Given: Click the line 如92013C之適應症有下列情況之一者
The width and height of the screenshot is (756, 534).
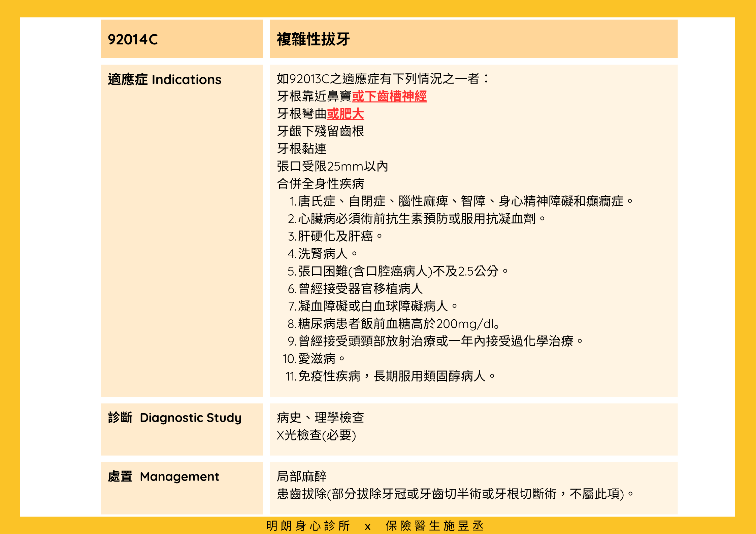Looking at the screenshot, I should click(x=383, y=79).
